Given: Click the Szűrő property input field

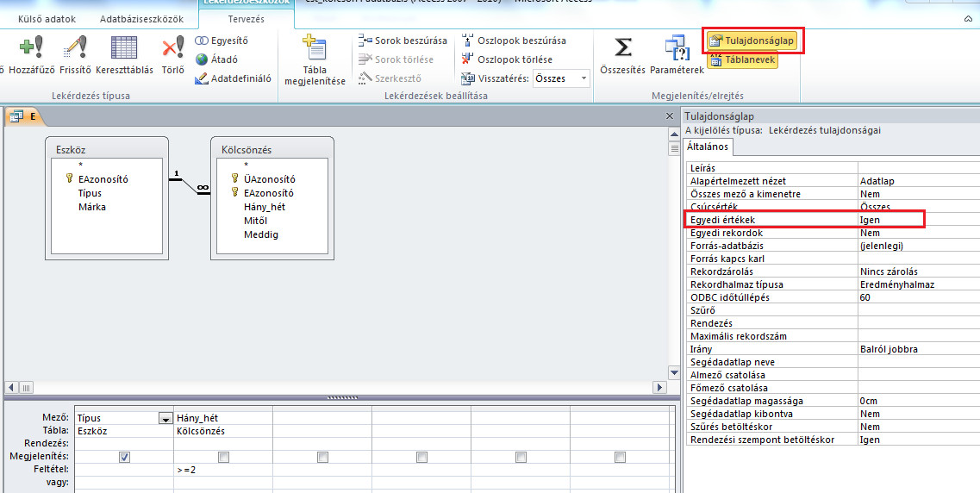Looking at the screenshot, I should tap(917, 310).
